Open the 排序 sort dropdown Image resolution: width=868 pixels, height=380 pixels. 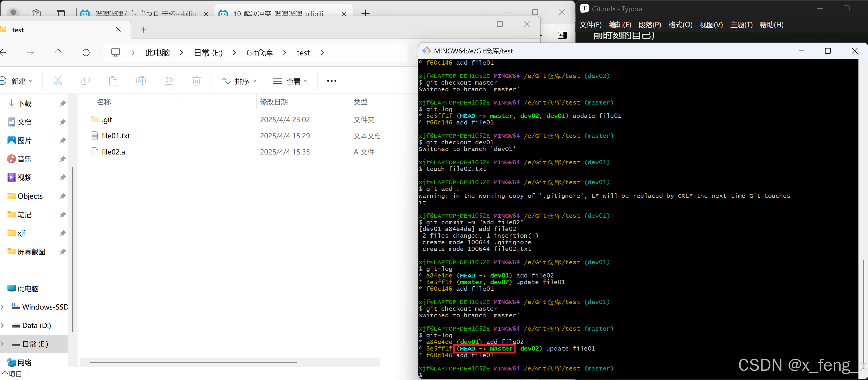click(239, 81)
